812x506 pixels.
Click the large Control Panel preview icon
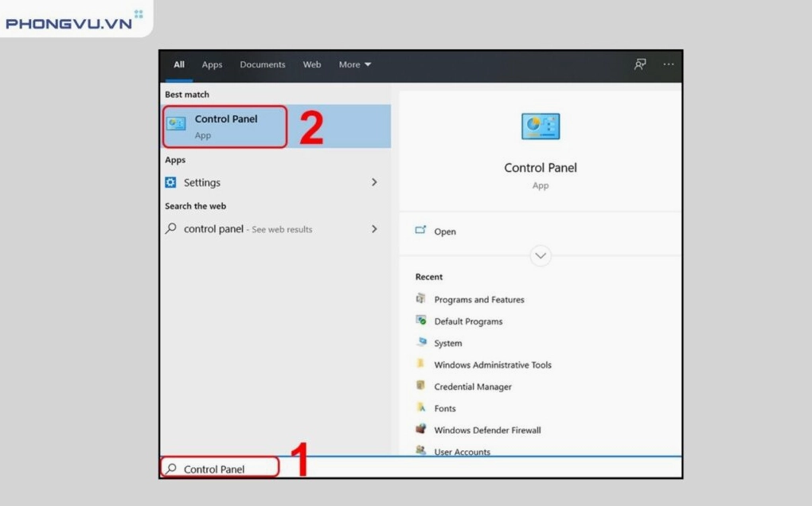click(540, 127)
